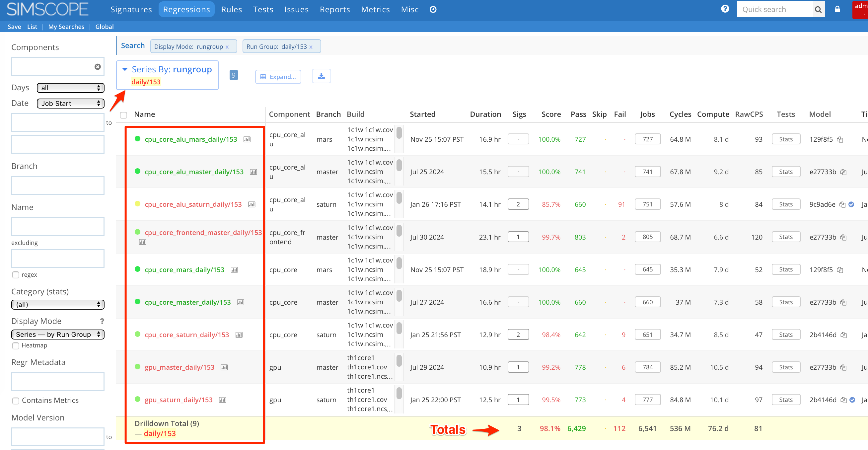Click the series count badge 9
This screenshot has height=450, width=868.
point(234,75)
